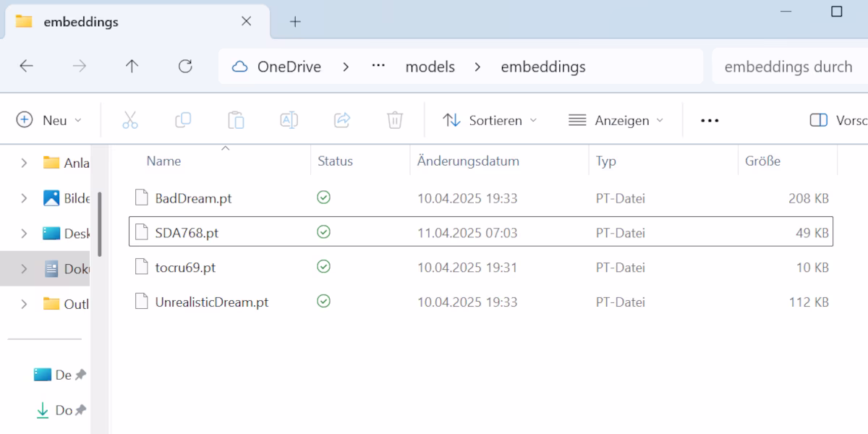
Task: Select the SDA768.pt file name
Action: pyautogui.click(x=187, y=232)
